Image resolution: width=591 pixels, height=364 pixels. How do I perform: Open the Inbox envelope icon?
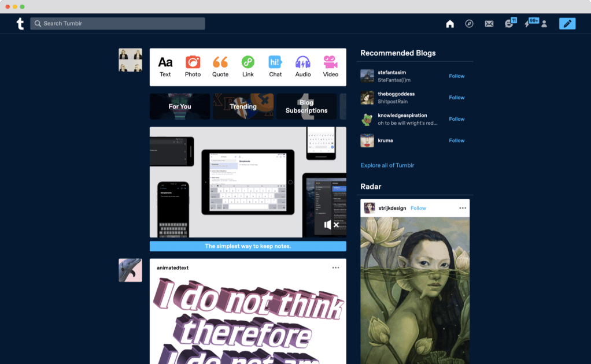(x=489, y=24)
